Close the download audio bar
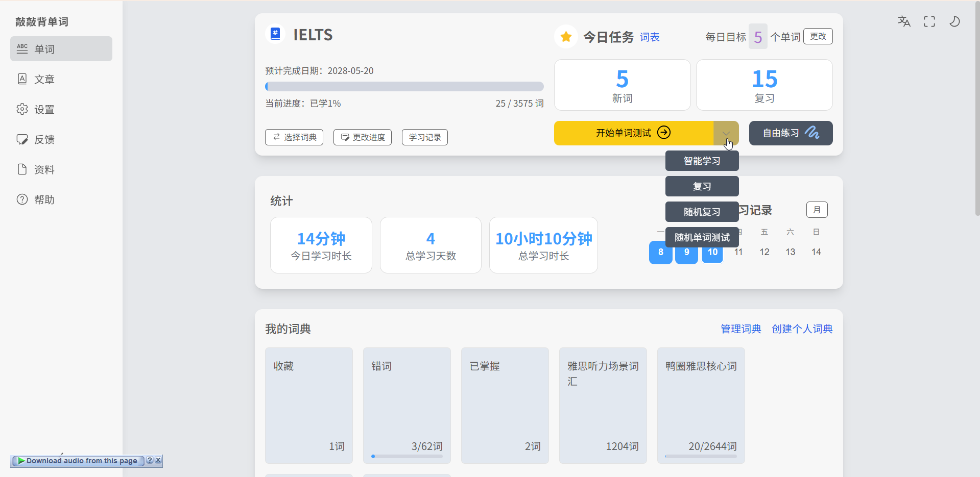The width and height of the screenshot is (980, 477). (x=158, y=460)
